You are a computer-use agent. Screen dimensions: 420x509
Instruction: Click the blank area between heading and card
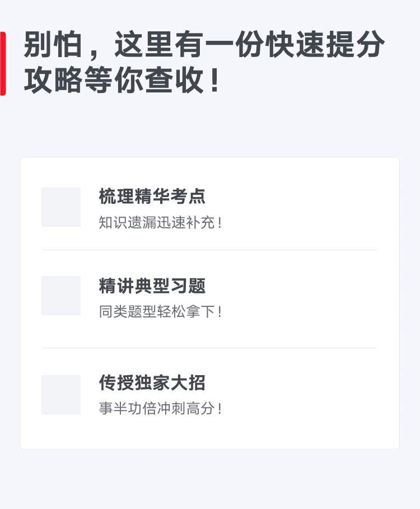pos(209,127)
